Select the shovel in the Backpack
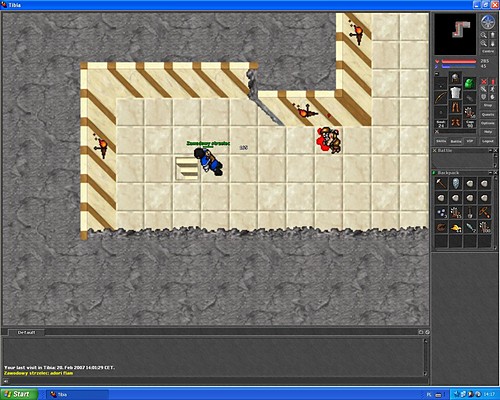This screenshot has height=400, width=500. (x=470, y=212)
